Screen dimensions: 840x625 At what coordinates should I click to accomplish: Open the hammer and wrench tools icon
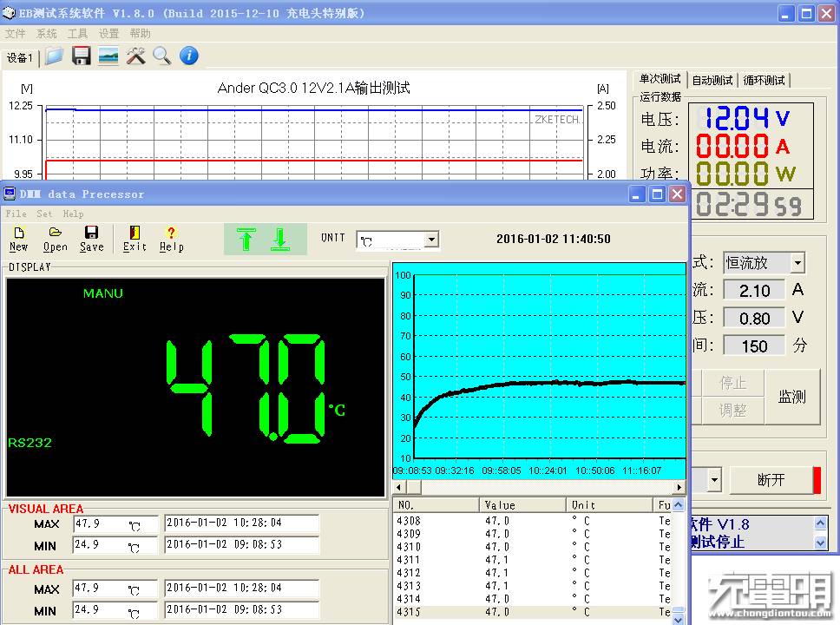tap(135, 56)
